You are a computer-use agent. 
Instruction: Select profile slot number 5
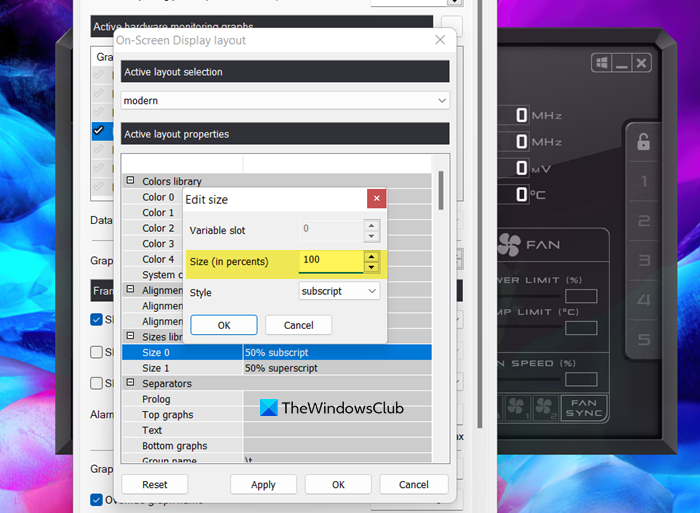point(644,340)
